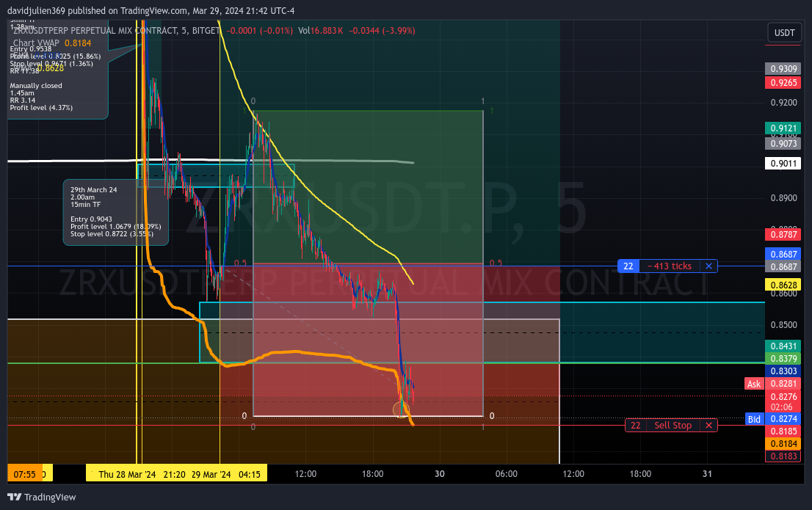Click the TradingView logo icon
The width and height of the screenshot is (812, 510).
(15, 497)
